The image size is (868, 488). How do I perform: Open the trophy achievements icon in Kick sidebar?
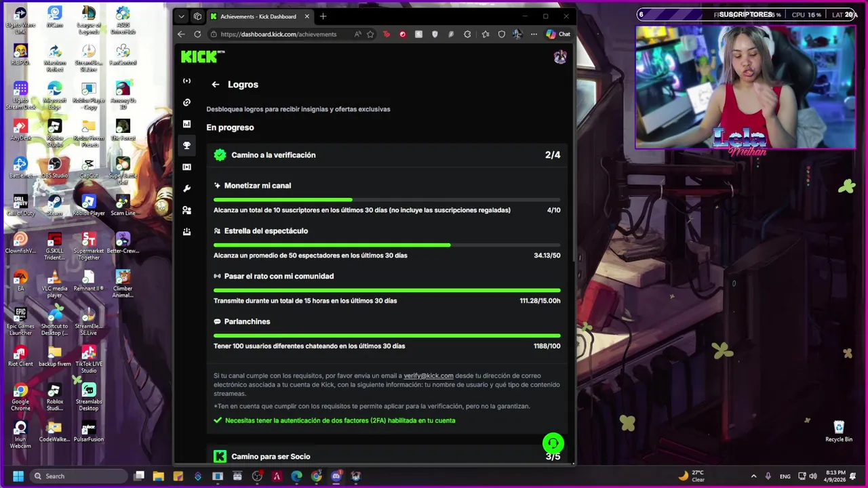tap(186, 146)
